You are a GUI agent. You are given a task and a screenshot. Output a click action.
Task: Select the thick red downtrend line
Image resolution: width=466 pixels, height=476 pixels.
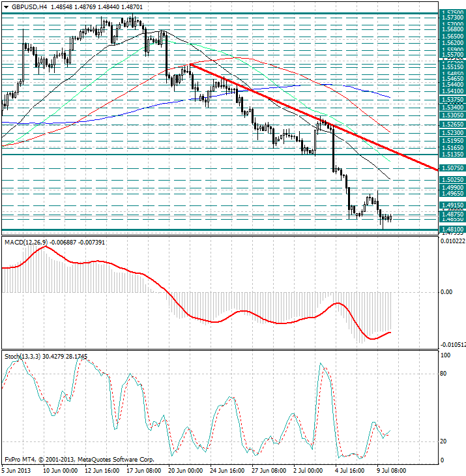[313, 117]
